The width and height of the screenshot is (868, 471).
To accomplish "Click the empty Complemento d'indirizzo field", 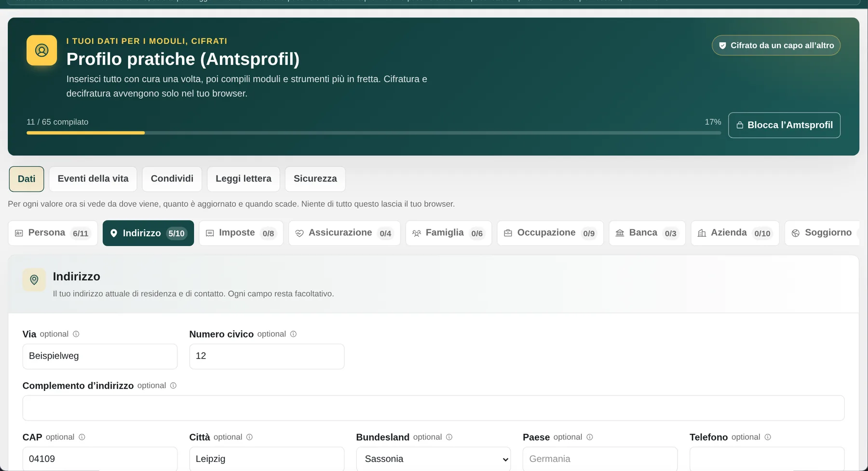I will click(x=434, y=408).
